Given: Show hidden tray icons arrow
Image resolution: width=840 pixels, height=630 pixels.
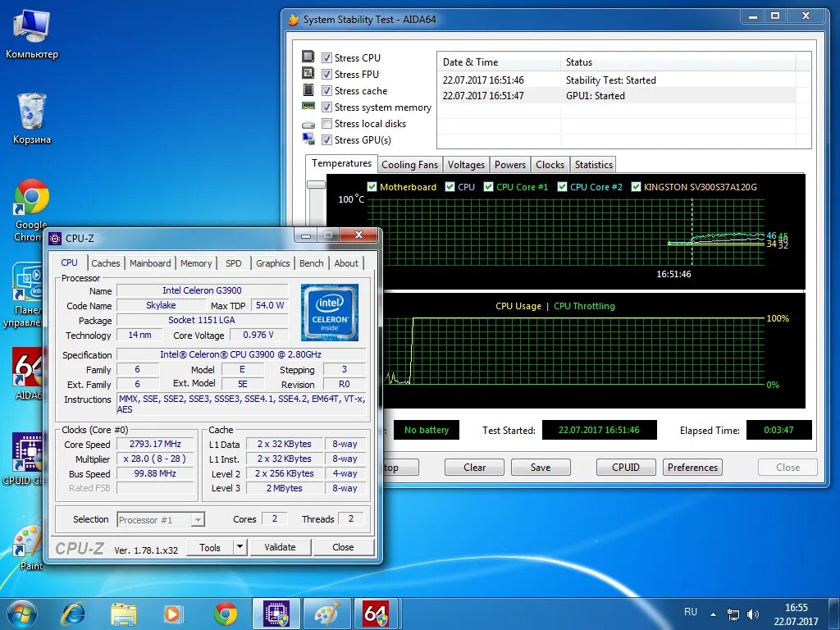Looking at the screenshot, I should [x=713, y=614].
